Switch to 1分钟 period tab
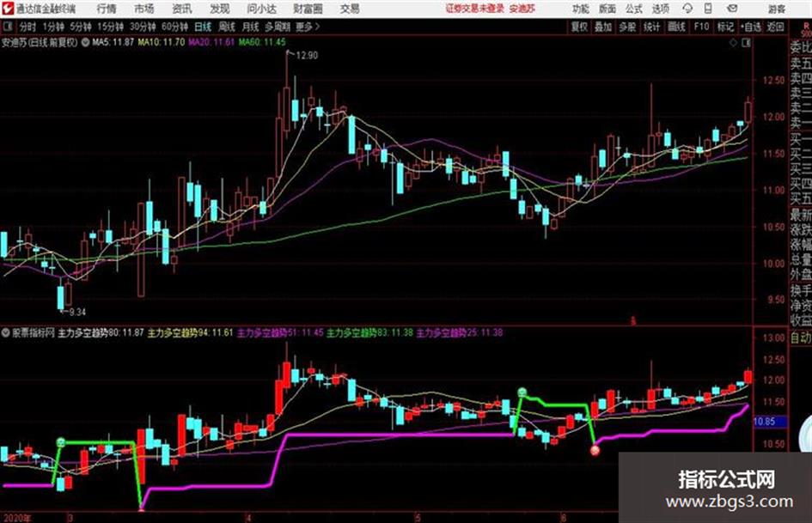Screen dimensions: 812x523 (x=52, y=27)
